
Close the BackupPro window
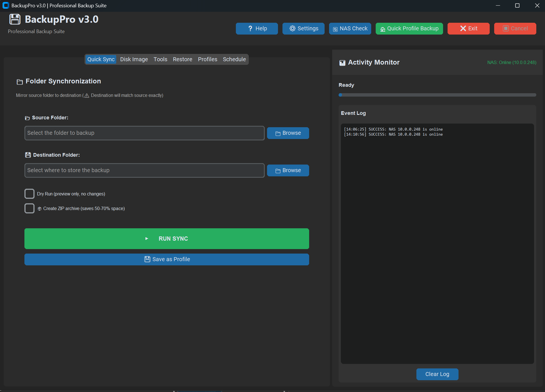(x=537, y=6)
